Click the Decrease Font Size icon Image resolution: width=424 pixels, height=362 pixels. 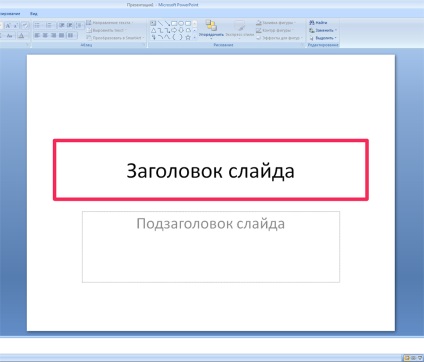16,25
